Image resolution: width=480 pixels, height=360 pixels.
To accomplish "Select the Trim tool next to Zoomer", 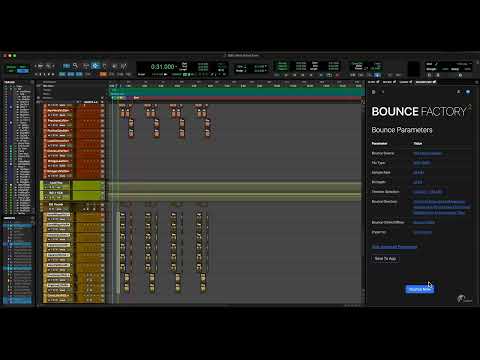I will click(86, 66).
